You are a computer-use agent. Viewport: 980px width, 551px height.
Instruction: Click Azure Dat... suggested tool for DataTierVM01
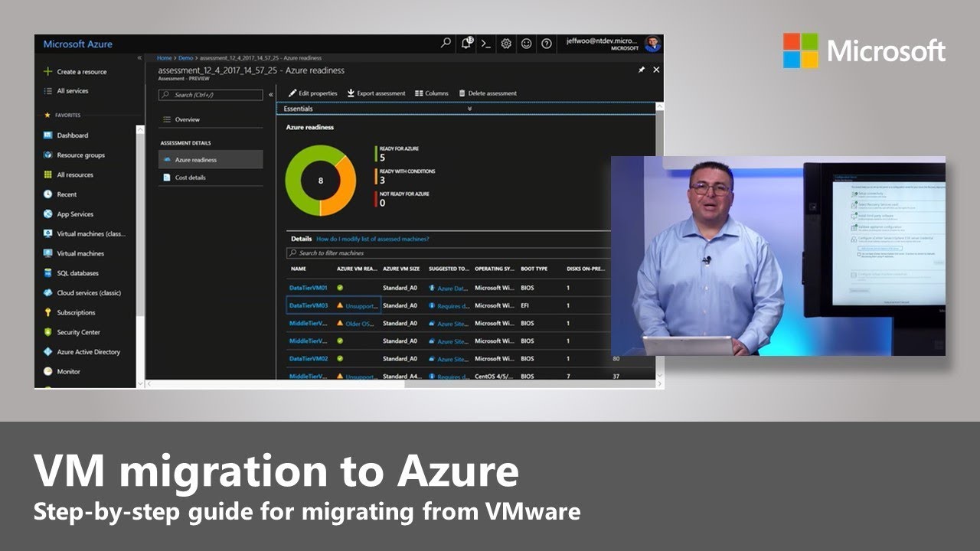coord(452,289)
